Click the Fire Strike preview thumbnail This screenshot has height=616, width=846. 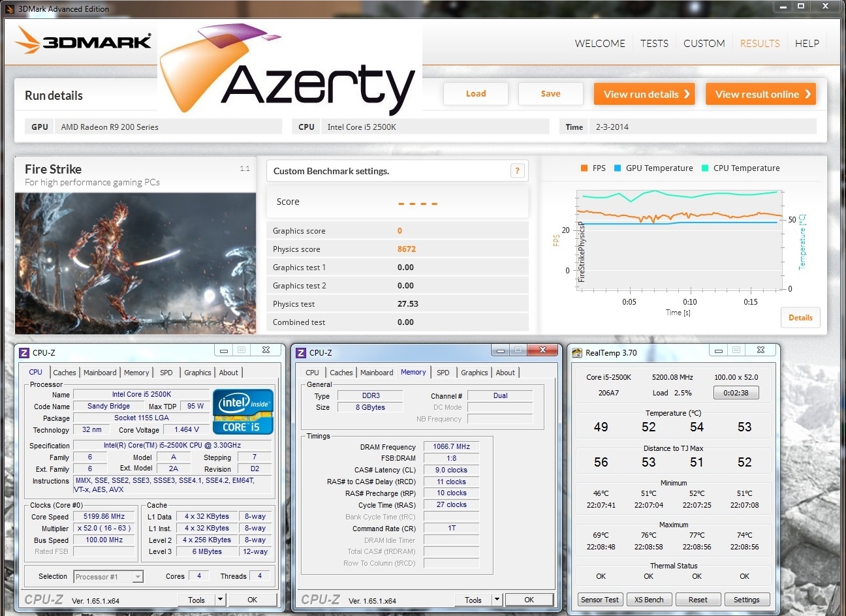tap(135, 263)
